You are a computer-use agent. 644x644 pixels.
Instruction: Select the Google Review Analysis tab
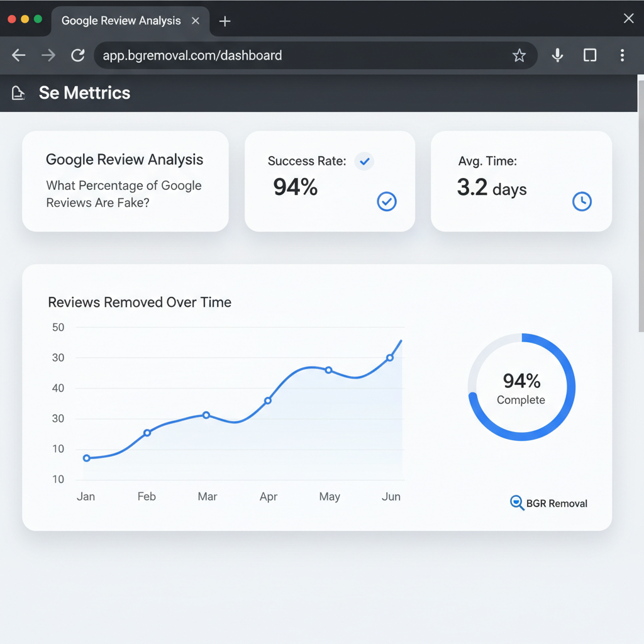130,21
